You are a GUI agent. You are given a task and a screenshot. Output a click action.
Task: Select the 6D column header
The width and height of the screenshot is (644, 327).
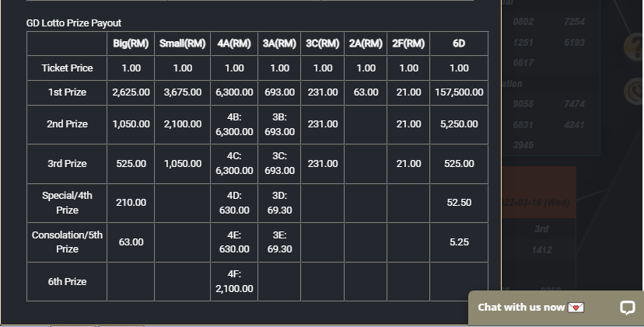[x=459, y=43]
